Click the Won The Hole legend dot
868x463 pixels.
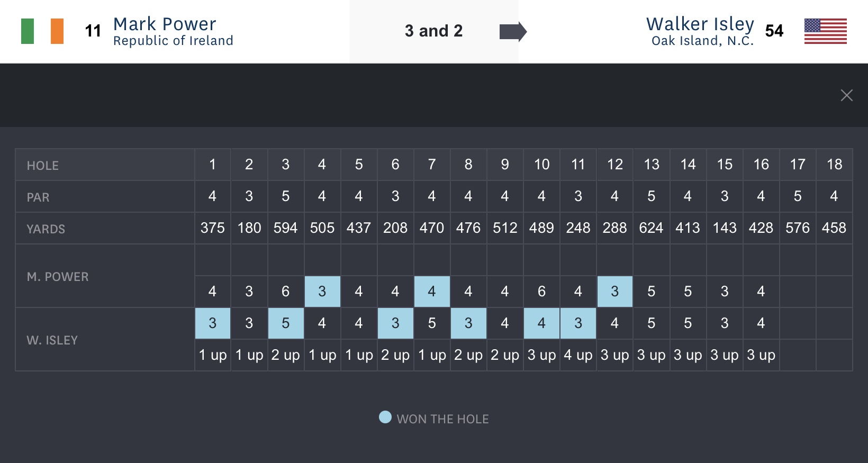(385, 417)
